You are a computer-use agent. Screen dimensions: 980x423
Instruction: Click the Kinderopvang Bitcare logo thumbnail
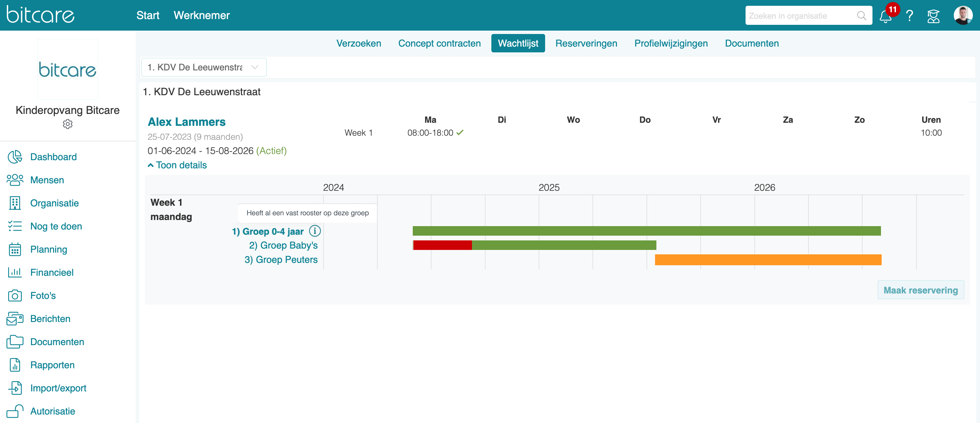coord(68,70)
